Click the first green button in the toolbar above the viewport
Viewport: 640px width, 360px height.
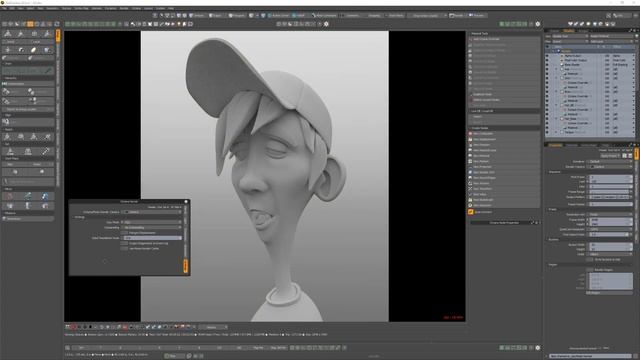pos(67,24)
